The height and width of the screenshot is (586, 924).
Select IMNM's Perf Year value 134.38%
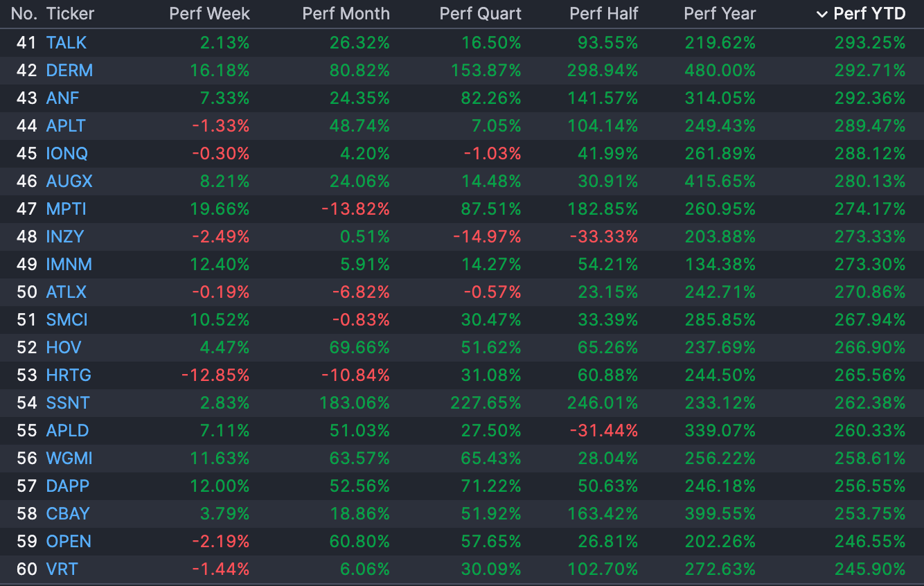tap(720, 265)
